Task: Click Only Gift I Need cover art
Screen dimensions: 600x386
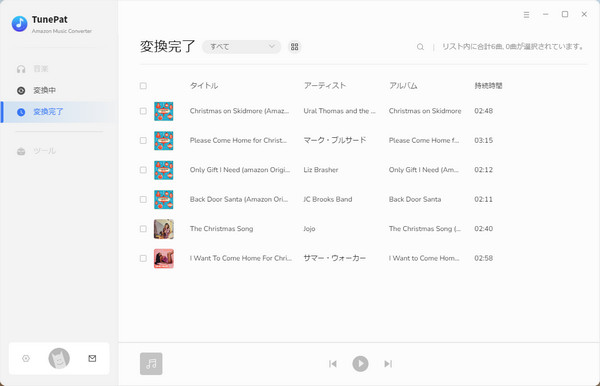Action: 164,170
